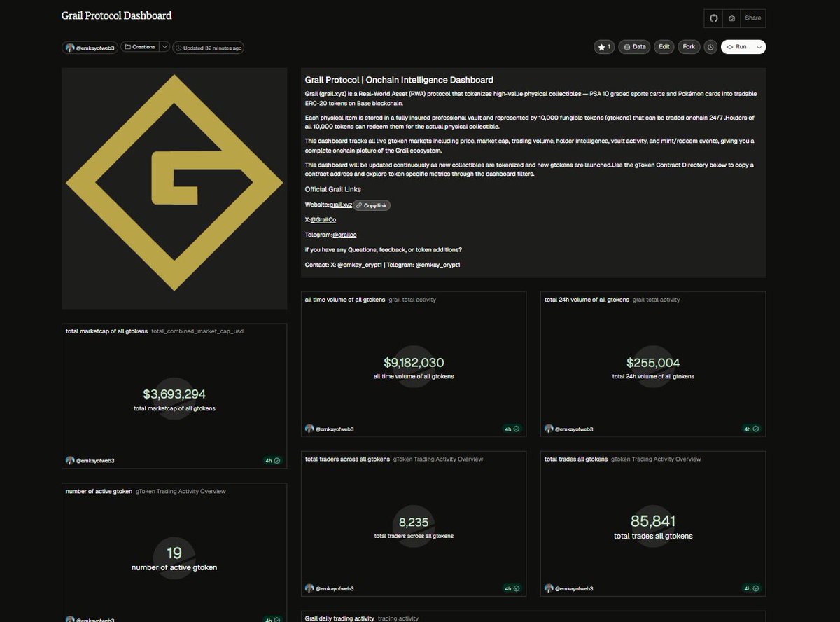Expand the chevron next to Creations
This screenshot has height=622, width=840.
pyautogui.click(x=164, y=47)
